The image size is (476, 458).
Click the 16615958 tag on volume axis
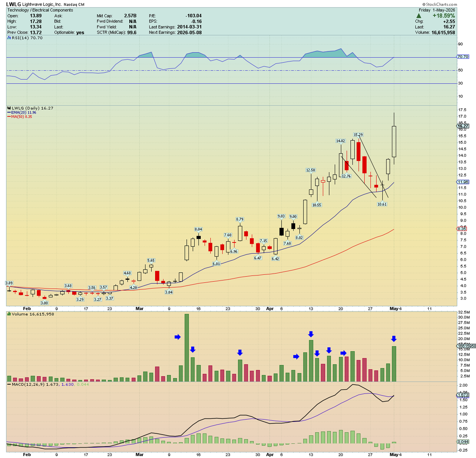coord(466,346)
